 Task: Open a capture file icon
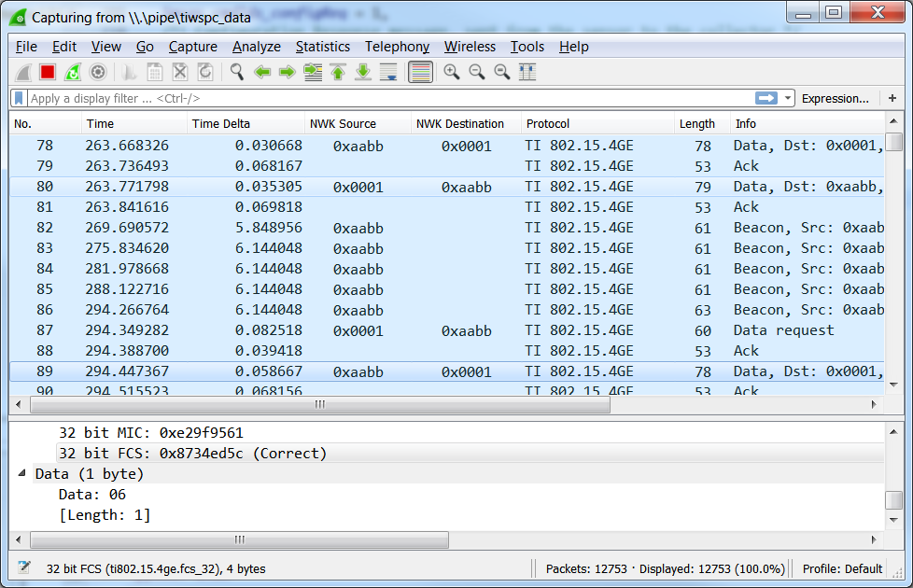pyautogui.click(x=129, y=72)
